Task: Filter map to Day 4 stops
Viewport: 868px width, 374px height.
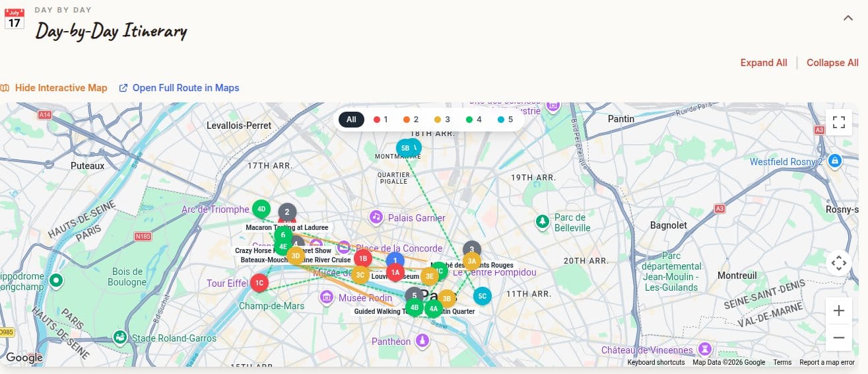Action: click(x=474, y=120)
